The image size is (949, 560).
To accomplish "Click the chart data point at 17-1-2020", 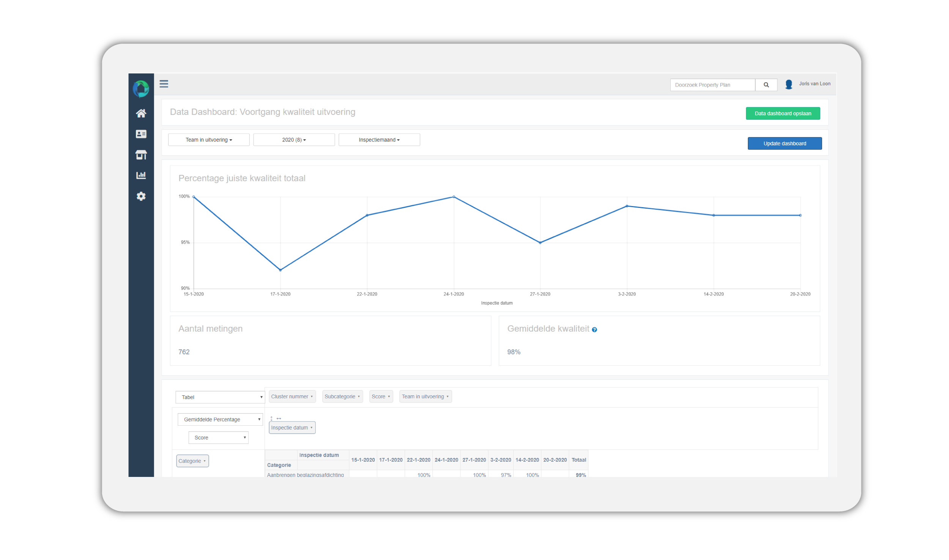I will coord(281,271).
